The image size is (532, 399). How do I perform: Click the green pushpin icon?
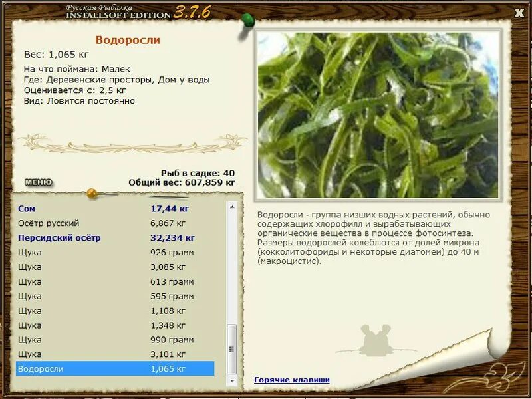click(248, 21)
